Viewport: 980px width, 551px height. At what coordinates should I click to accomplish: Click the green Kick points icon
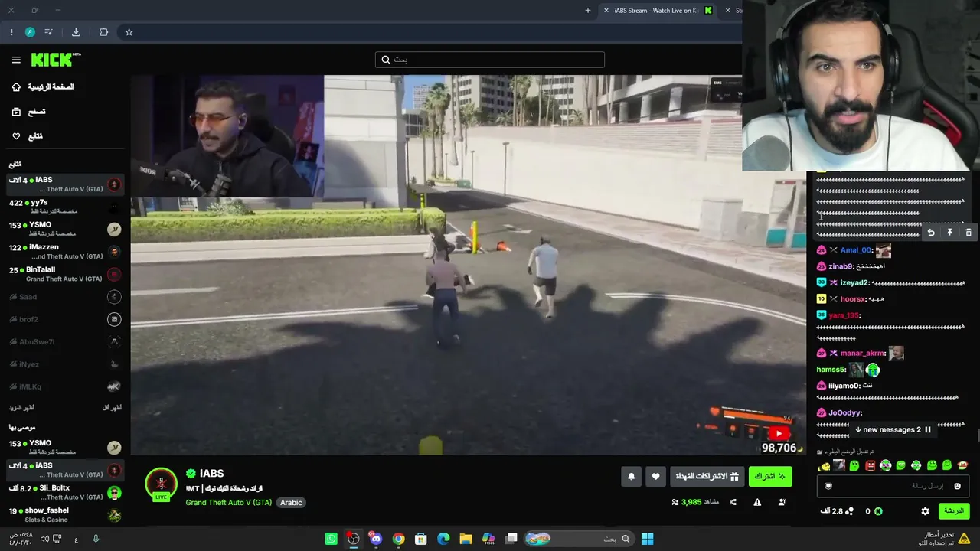pyautogui.click(x=878, y=511)
